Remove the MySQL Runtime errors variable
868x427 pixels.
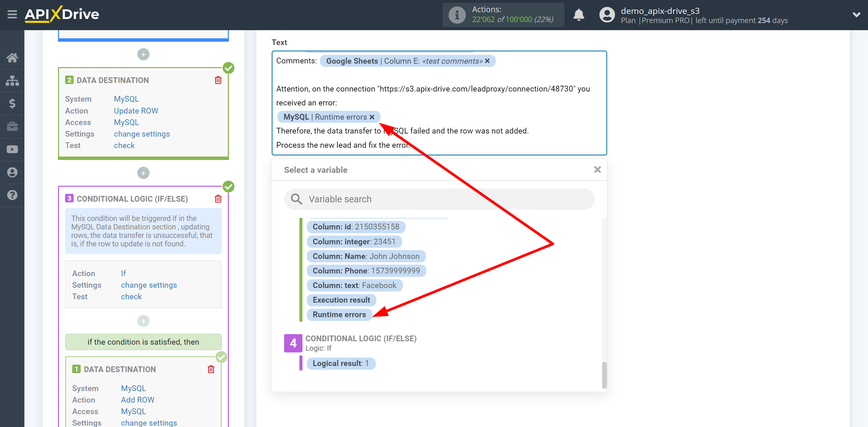coord(372,117)
